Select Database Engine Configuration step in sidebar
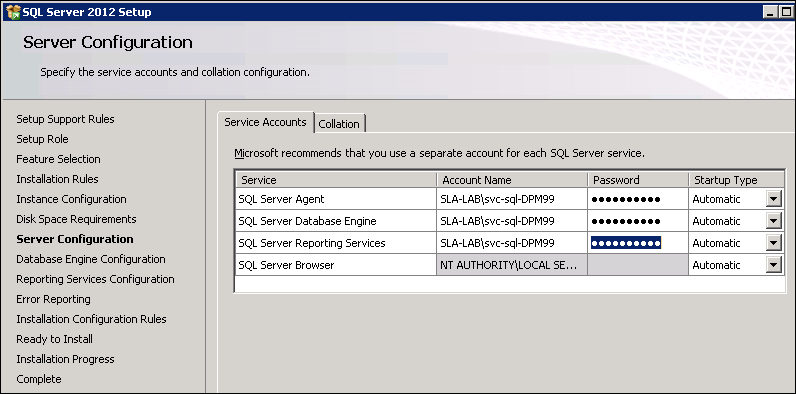The image size is (796, 394). click(x=91, y=259)
